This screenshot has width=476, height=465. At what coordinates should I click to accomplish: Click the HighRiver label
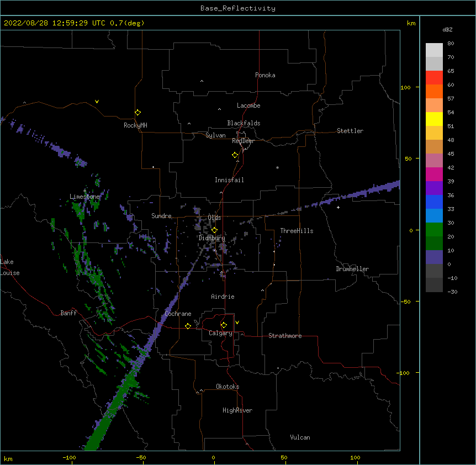tap(237, 410)
